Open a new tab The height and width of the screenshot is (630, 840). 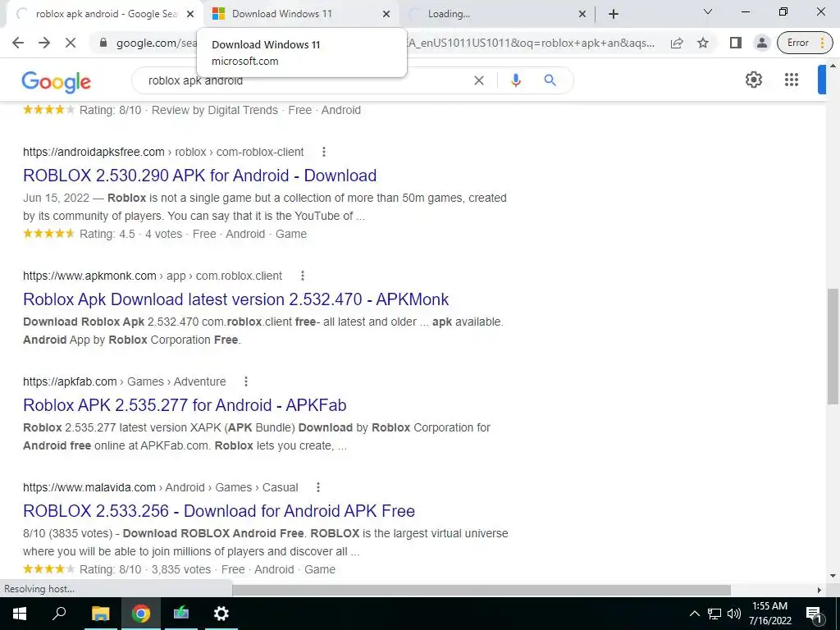[614, 14]
